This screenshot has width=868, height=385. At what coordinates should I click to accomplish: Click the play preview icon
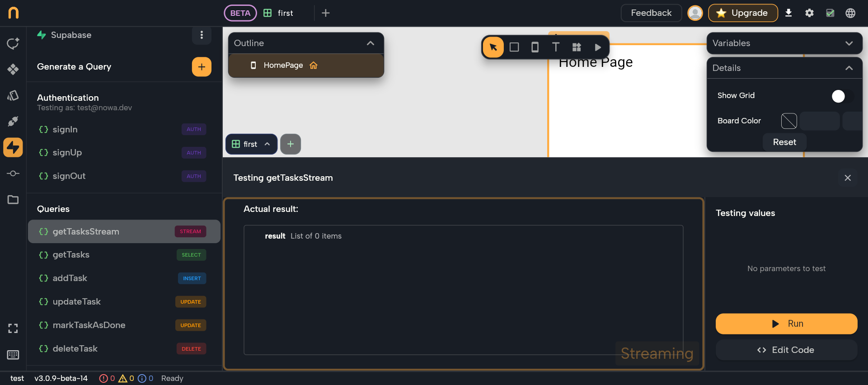click(x=598, y=47)
